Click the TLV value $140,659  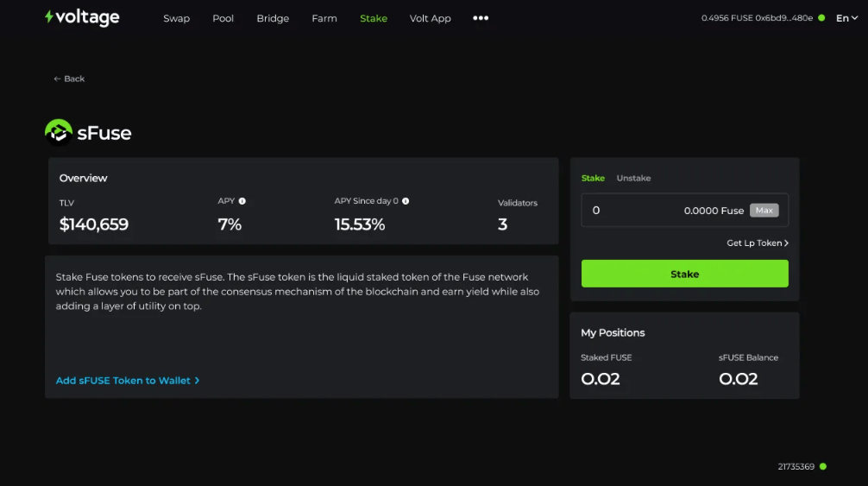(93, 224)
